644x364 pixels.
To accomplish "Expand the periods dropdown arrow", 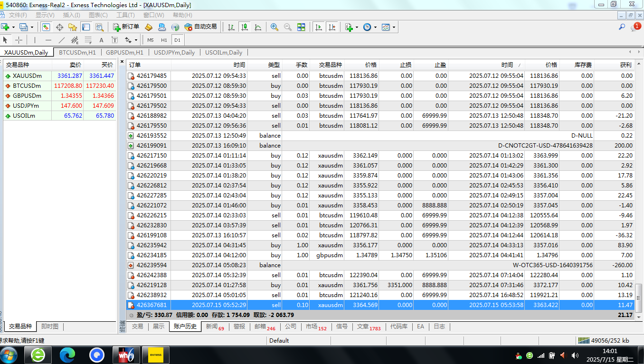I will point(375,27).
